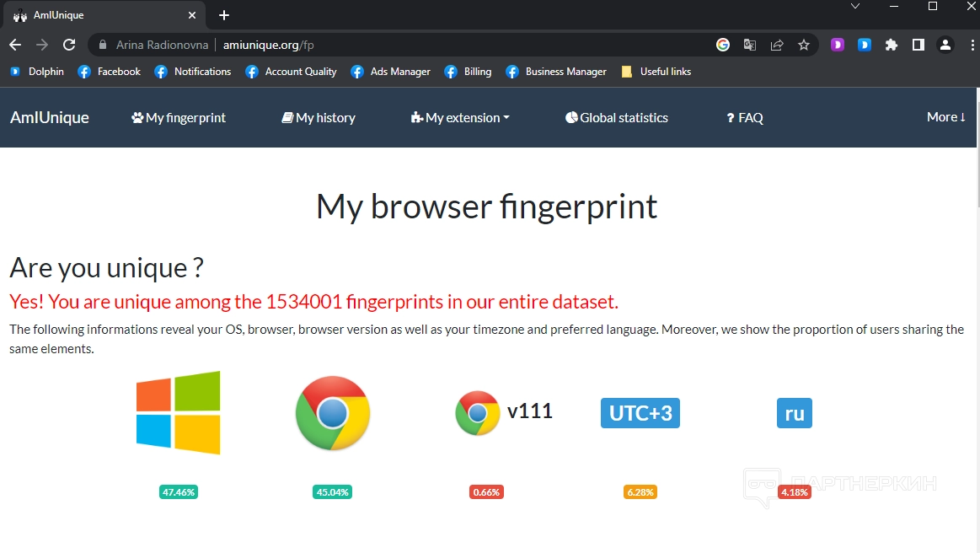Open the Useful links bookmark folder
This screenshot has width=980, height=553.
(x=656, y=72)
